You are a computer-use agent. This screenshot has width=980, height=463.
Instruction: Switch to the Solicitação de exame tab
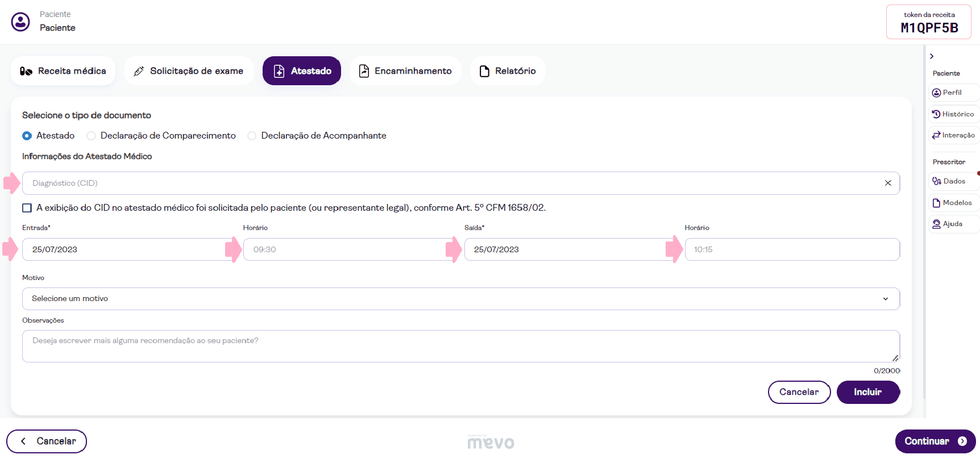click(x=188, y=71)
